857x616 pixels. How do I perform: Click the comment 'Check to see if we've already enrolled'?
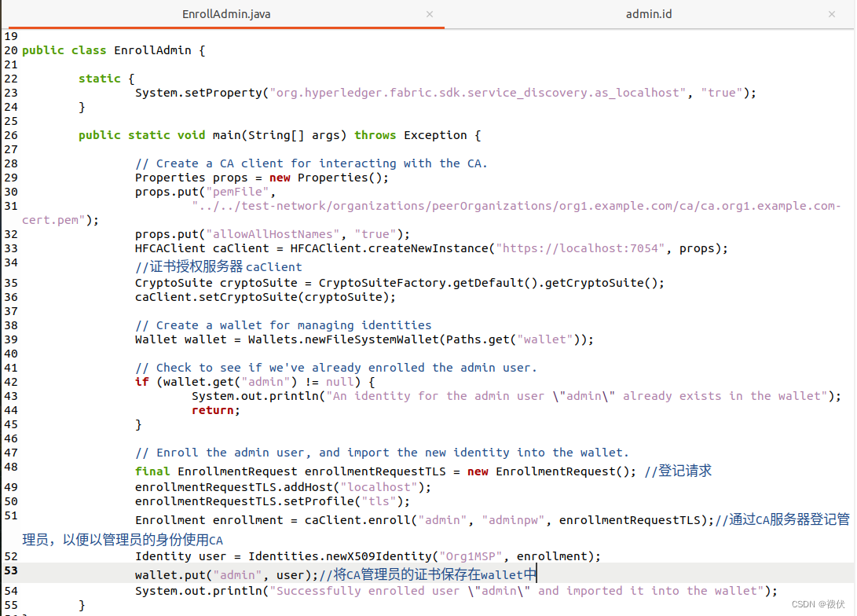pos(336,368)
